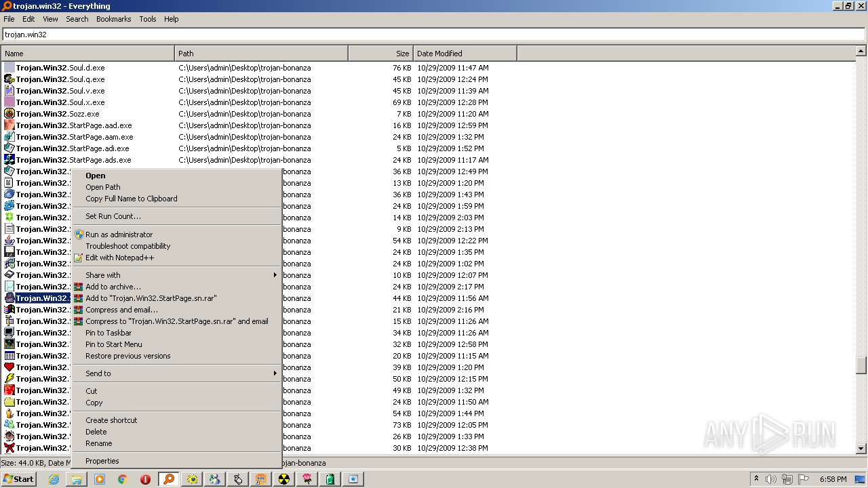The width and height of the screenshot is (868, 488).
Task: Select Restore previous versions
Action: pos(176,356)
